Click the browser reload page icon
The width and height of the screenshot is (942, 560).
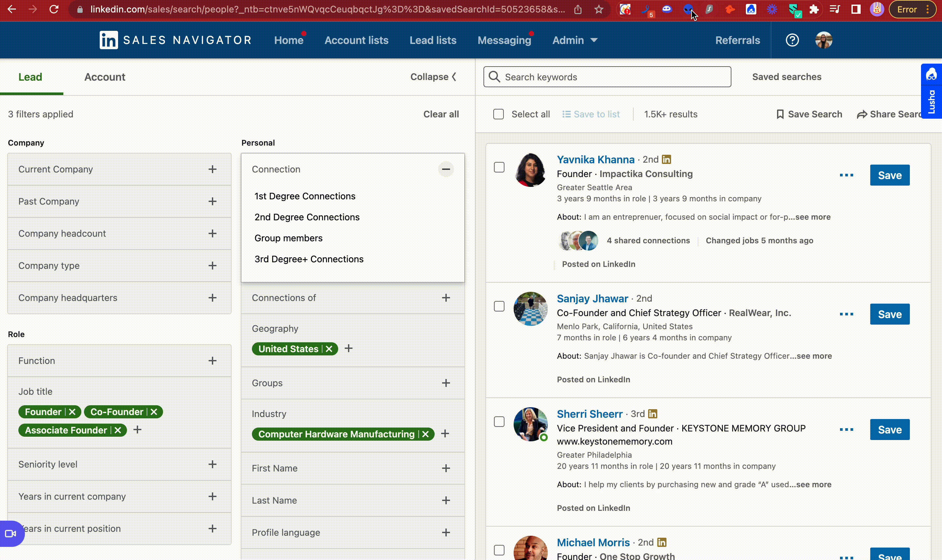[54, 10]
